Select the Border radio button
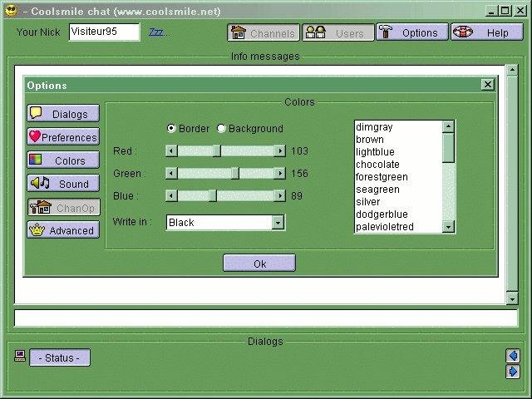Image resolution: width=532 pixels, height=399 pixels. point(171,128)
